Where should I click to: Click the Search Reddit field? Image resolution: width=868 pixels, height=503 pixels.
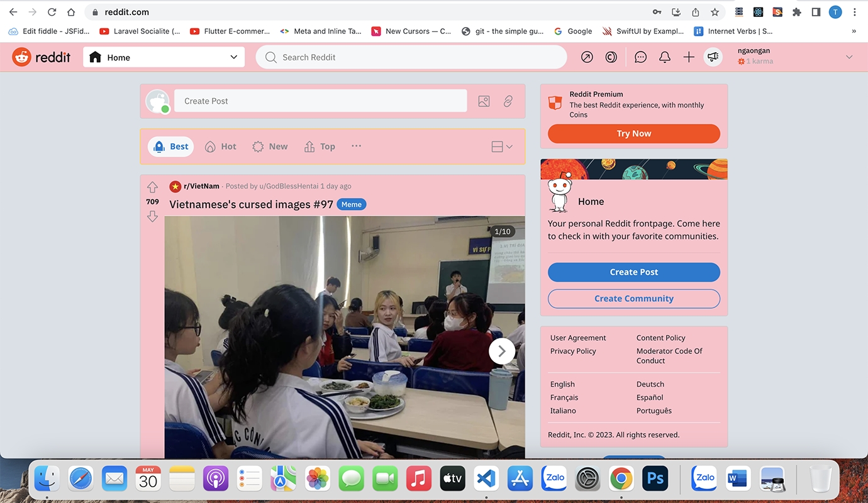point(411,57)
